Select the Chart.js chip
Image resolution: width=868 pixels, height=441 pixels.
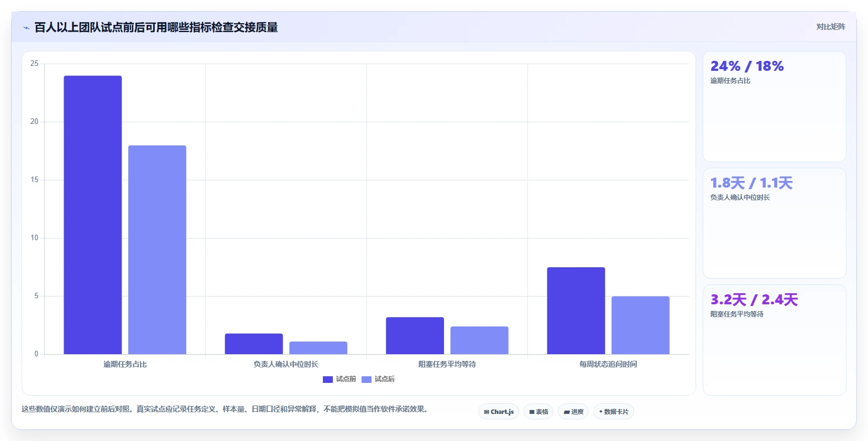(x=499, y=412)
